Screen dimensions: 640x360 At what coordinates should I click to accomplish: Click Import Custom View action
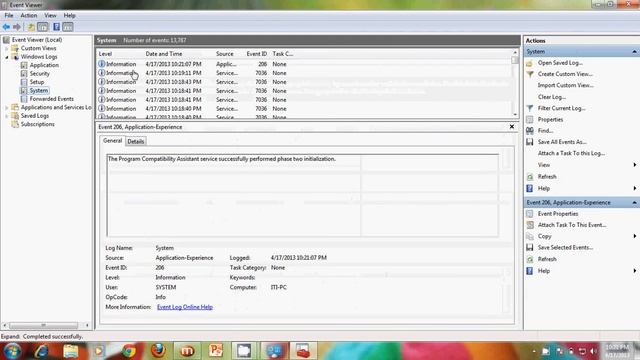(x=565, y=85)
